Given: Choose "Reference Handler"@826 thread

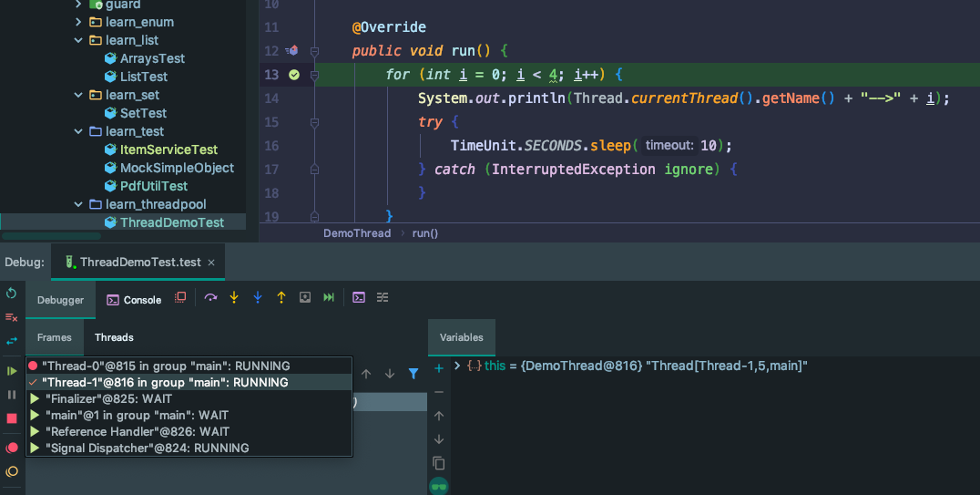Looking at the screenshot, I should tap(189, 431).
